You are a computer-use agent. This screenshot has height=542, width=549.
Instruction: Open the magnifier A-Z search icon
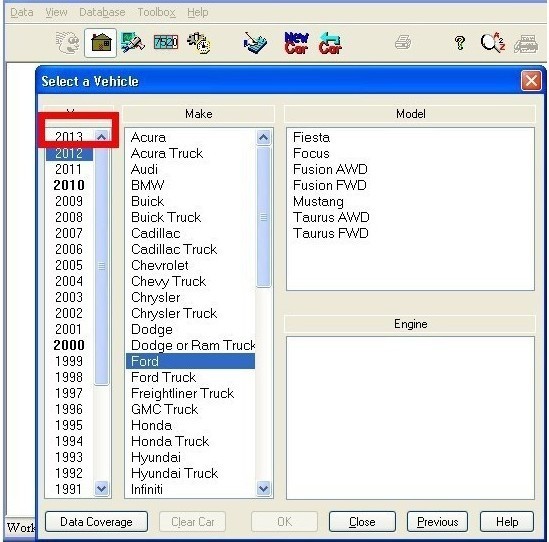click(x=493, y=43)
